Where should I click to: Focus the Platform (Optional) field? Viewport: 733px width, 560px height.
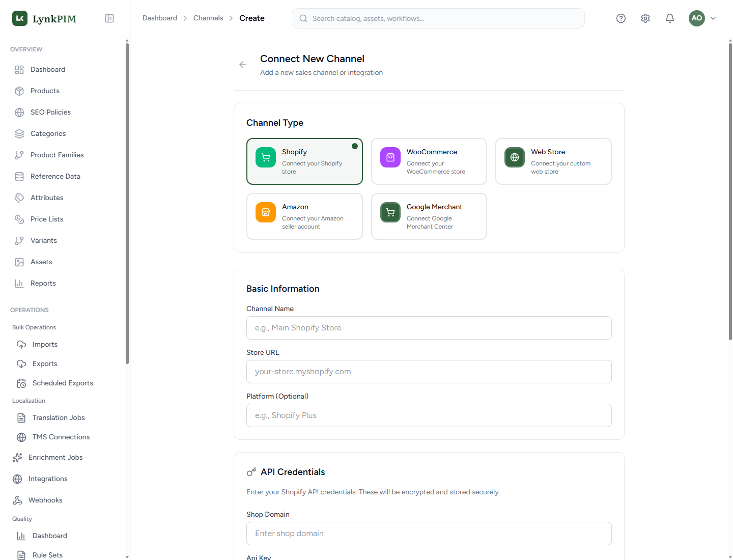(429, 415)
